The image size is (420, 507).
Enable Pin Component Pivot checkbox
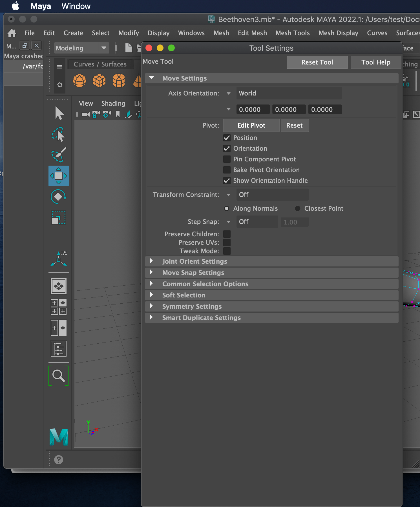click(x=227, y=159)
